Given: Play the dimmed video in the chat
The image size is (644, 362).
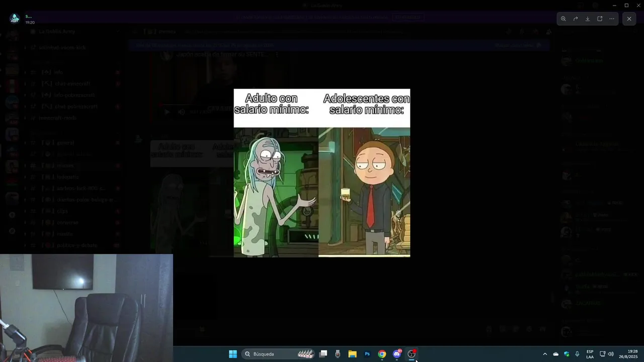Looking at the screenshot, I should click(x=167, y=112).
